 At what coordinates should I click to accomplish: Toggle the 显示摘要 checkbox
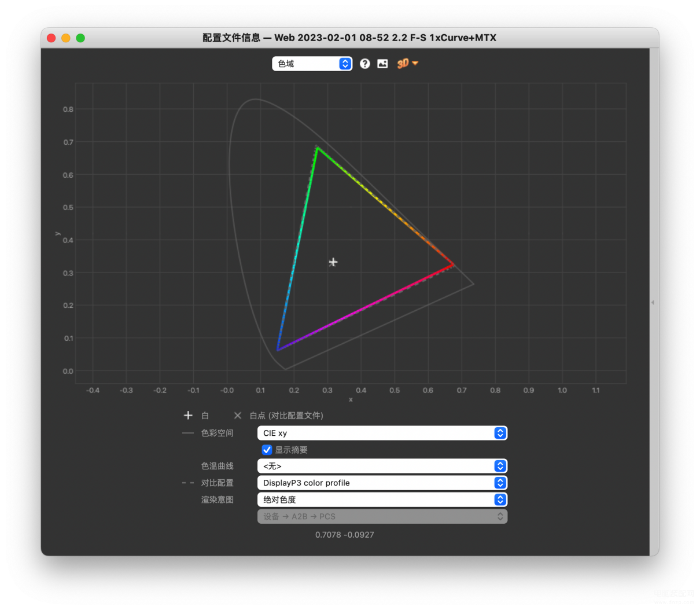pos(267,450)
